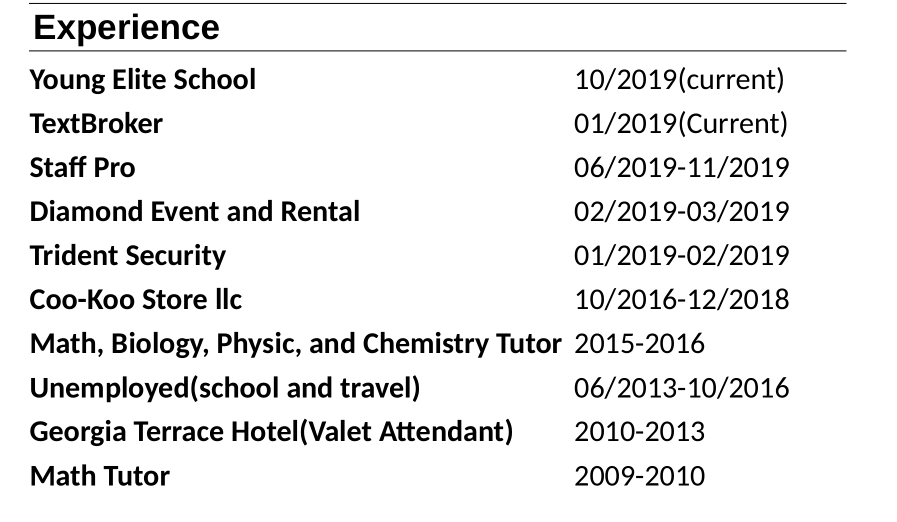
Task: Click the 01/2019(Current) date
Action: (681, 124)
